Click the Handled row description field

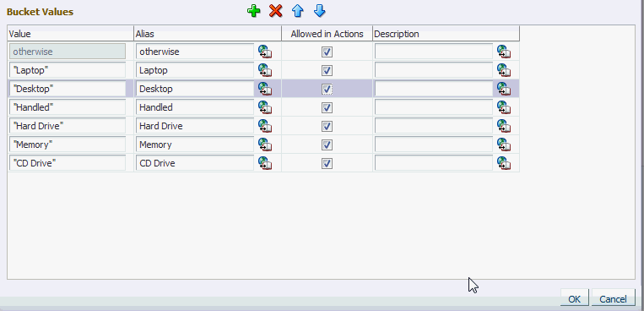click(434, 107)
